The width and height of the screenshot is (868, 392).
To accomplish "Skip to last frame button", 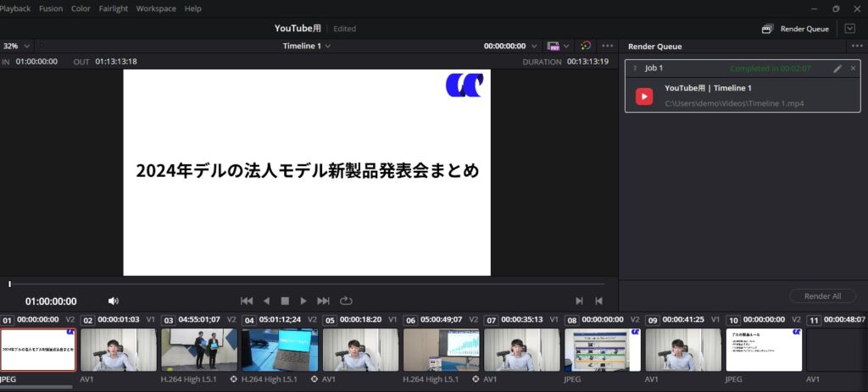I will 323,301.
